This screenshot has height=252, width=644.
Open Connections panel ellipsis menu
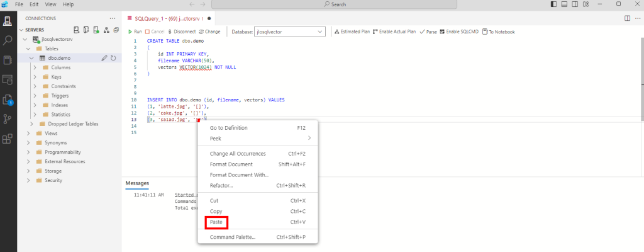(x=113, y=18)
